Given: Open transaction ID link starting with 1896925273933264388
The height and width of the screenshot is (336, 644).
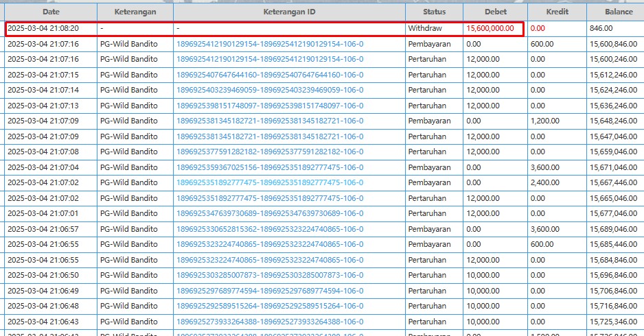Looking at the screenshot, I should [x=270, y=322].
